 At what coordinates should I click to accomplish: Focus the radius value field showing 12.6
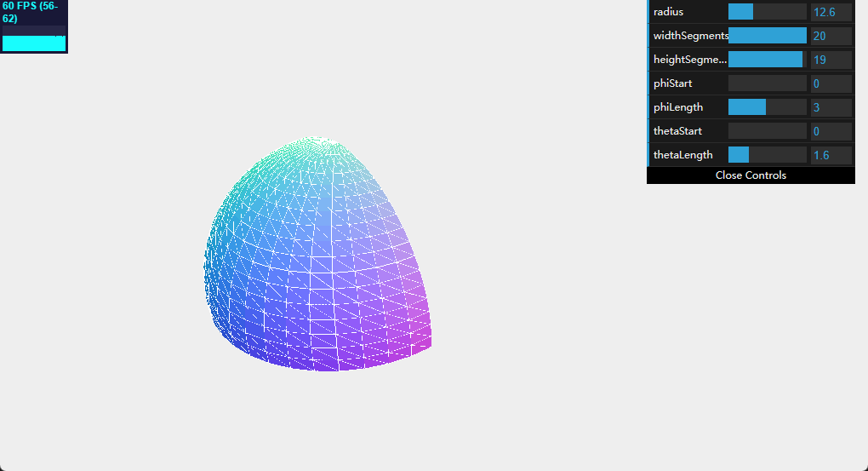[831, 12]
